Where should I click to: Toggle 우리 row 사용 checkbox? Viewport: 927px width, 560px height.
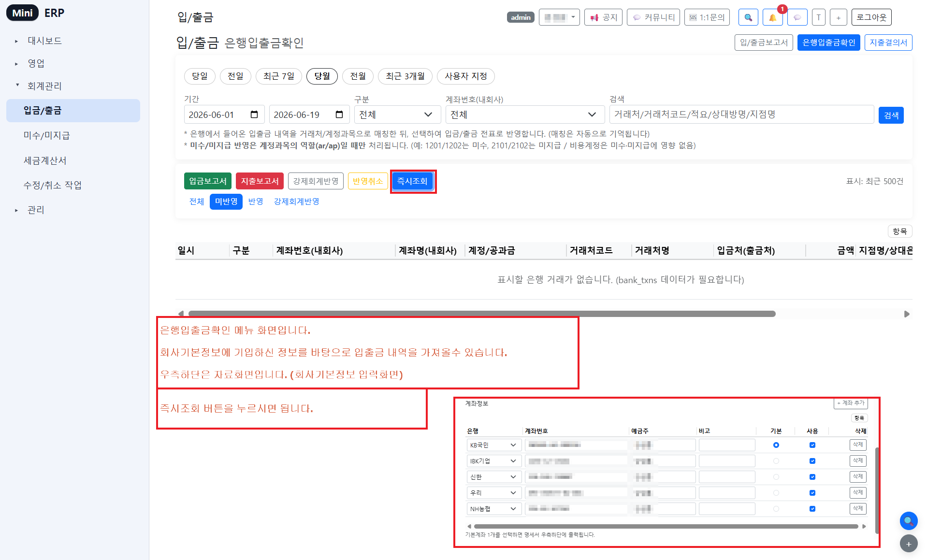(812, 493)
